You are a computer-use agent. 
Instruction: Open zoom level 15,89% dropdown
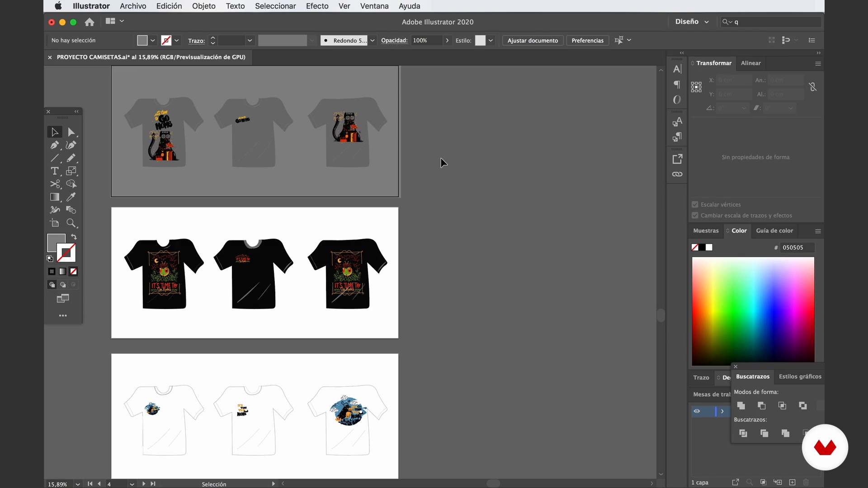(78, 484)
